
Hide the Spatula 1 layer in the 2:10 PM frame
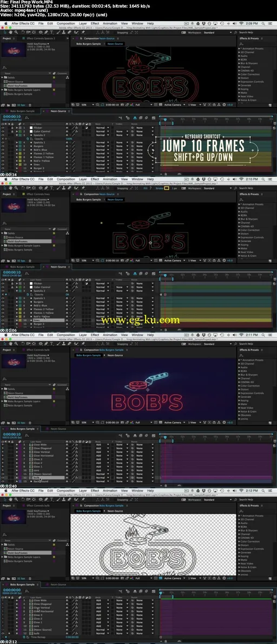[3, 298]
